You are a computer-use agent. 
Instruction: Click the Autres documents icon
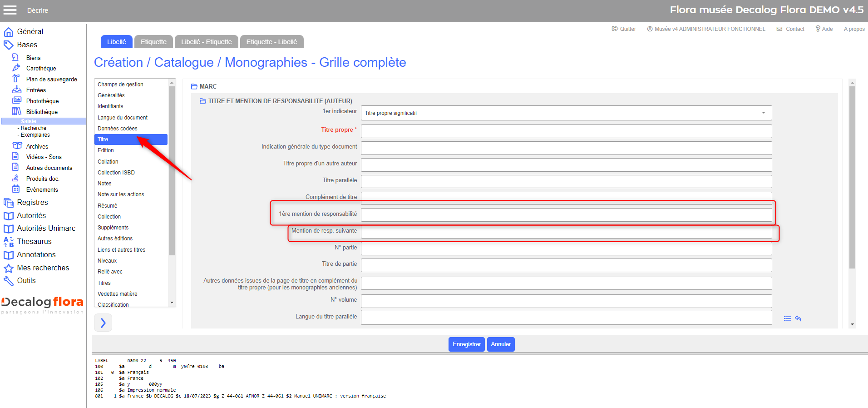tap(15, 167)
